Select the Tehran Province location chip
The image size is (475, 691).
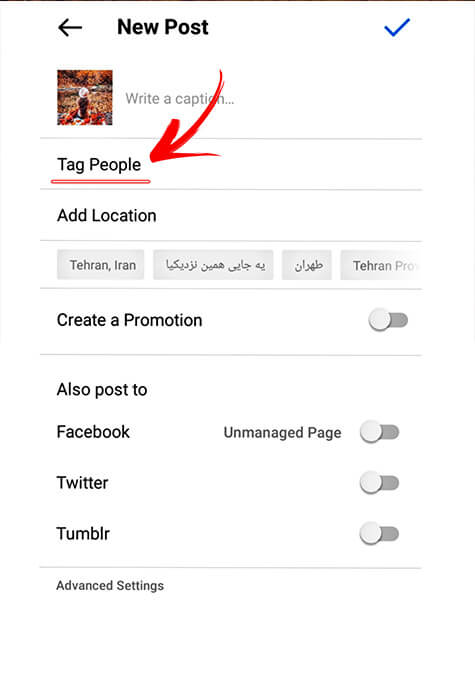click(x=381, y=265)
